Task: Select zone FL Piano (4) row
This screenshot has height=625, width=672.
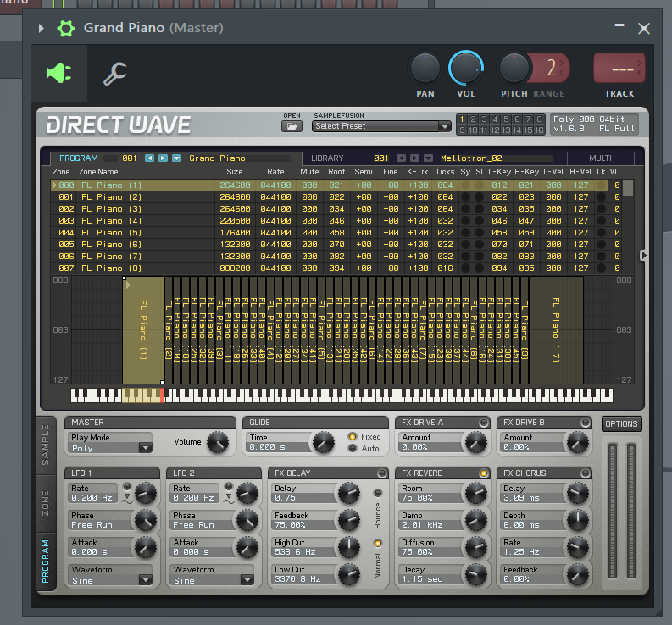Action: (x=336, y=221)
